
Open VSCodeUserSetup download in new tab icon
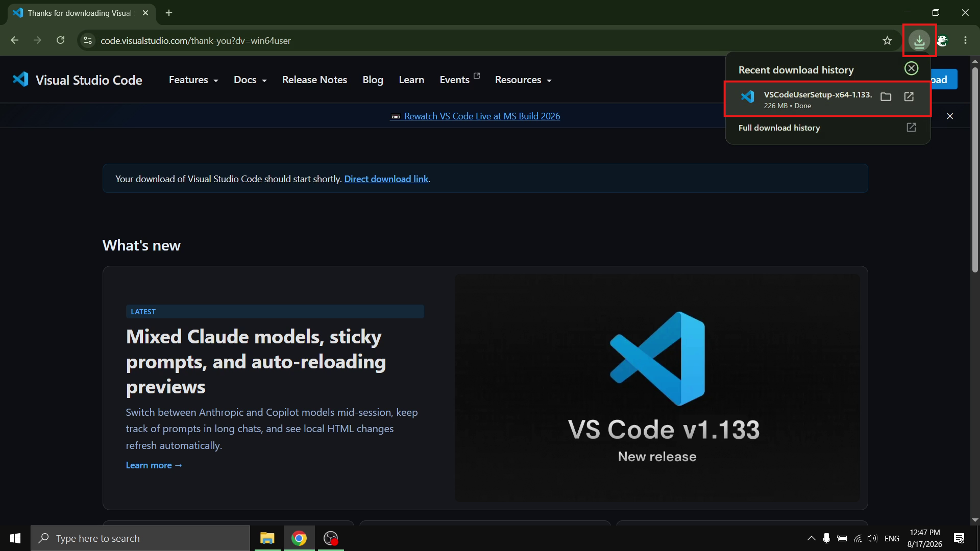909,97
